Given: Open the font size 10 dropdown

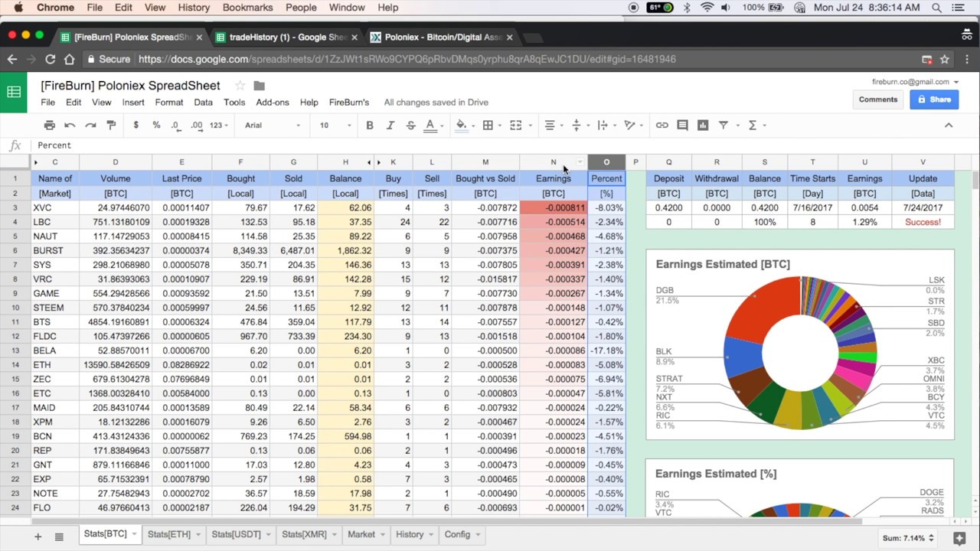Looking at the screenshot, I should point(335,125).
